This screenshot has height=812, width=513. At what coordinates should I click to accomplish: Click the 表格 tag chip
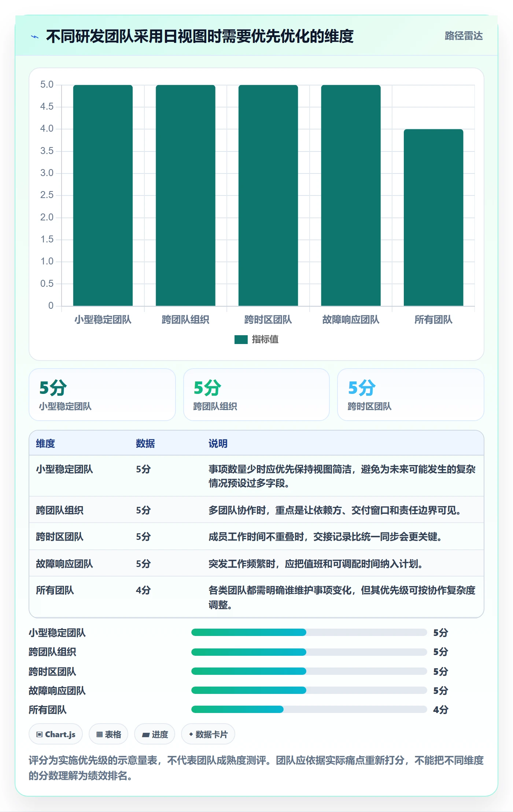click(108, 734)
